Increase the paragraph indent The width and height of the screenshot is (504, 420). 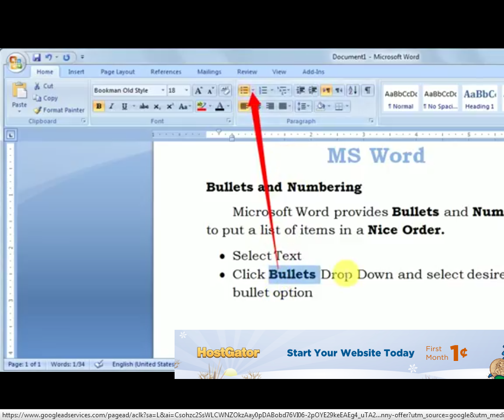313,91
